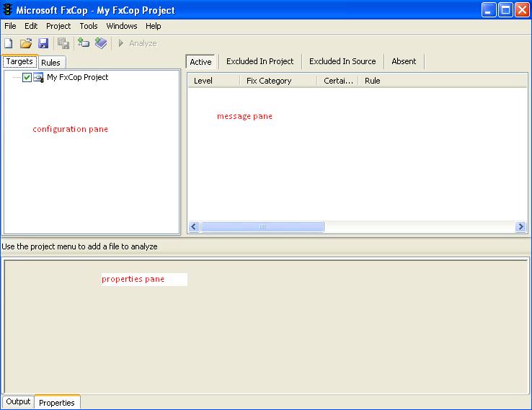Click the horizontal scrollbar thumb
This screenshot has width=532, height=410.
[x=262, y=226]
